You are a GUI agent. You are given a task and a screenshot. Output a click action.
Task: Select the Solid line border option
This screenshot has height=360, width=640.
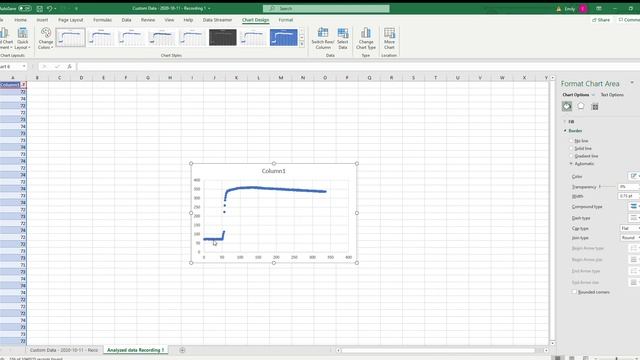pyautogui.click(x=571, y=149)
